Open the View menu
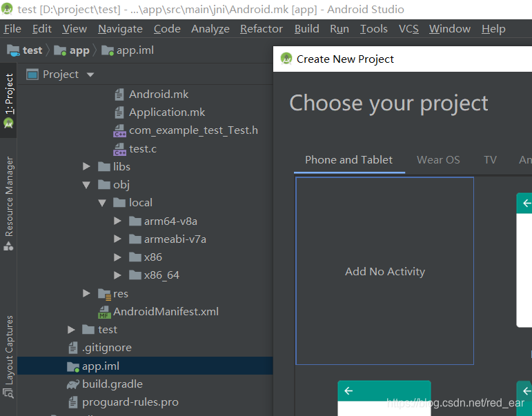 [75, 29]
